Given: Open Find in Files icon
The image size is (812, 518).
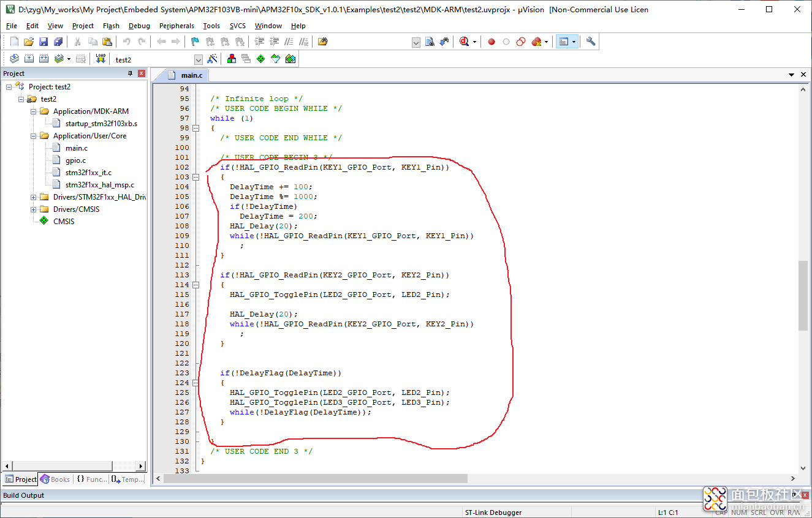Looking at the screenshot, I should 323,42.
